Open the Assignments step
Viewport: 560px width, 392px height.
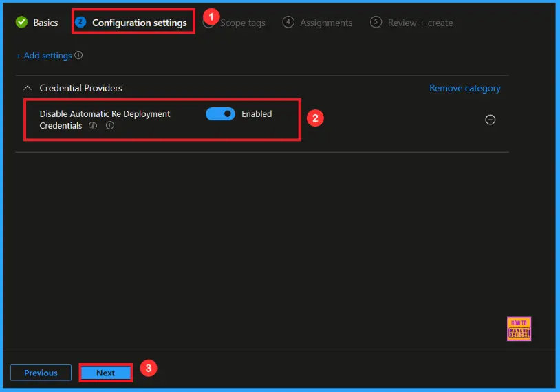pyautogui.click(x=326, y=23)
